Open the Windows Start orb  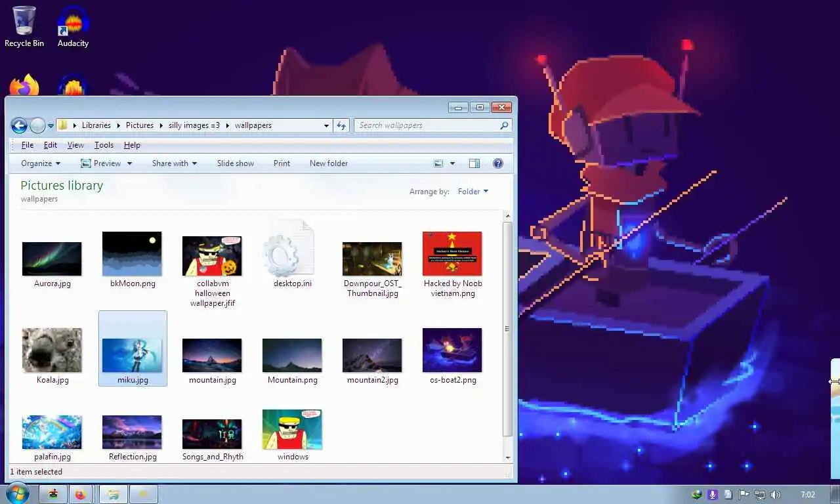tap(17, 493)
